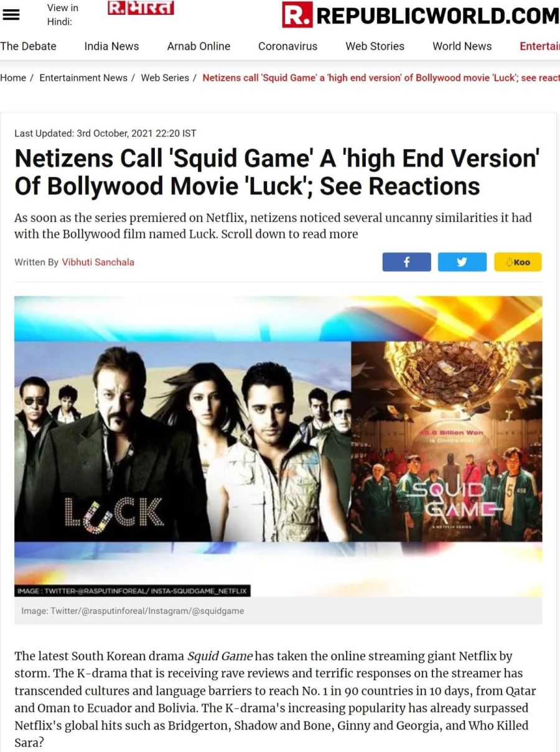Open The Debate menu item

(x=28, y=46)
